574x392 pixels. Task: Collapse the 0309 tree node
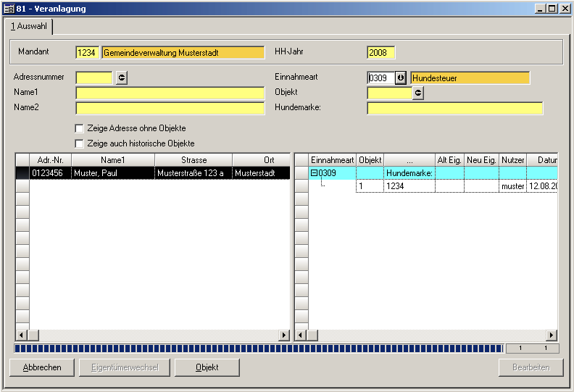coord(314,173)
